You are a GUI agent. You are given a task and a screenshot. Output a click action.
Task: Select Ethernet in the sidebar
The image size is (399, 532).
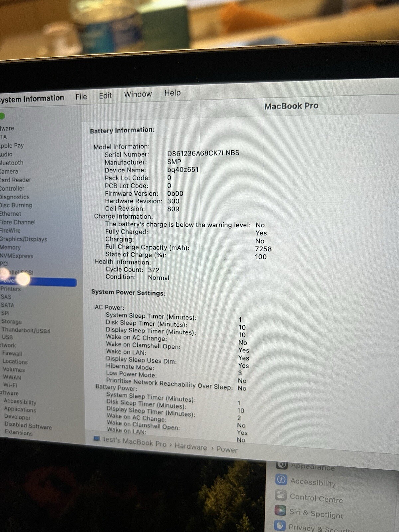pyautogui.click(x=10, y=214)
